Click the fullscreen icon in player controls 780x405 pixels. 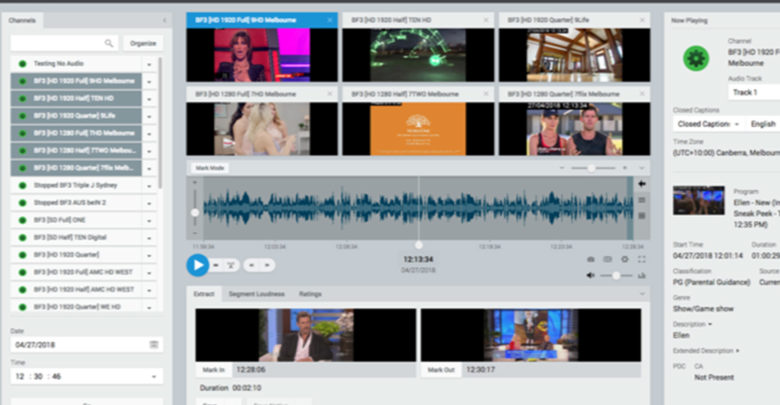pos(641,259)
